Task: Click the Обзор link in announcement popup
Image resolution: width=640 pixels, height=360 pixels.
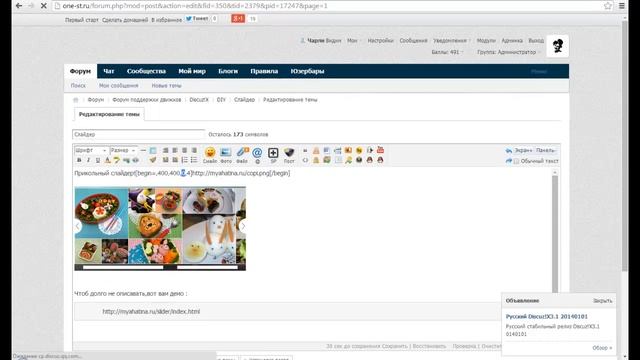Action: 602,348
